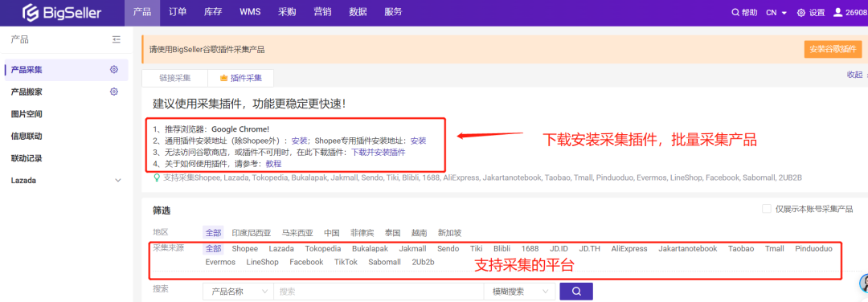Viewport: 868px width, 302px height.
Task: Collapse the sidebar with the menu icon
Action: coord(117,39)
